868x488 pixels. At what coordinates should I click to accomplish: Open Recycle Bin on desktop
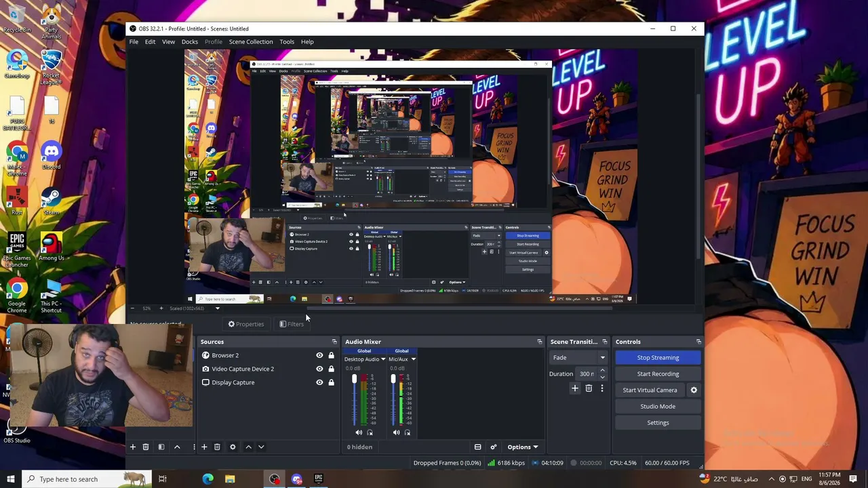[17, 20]
